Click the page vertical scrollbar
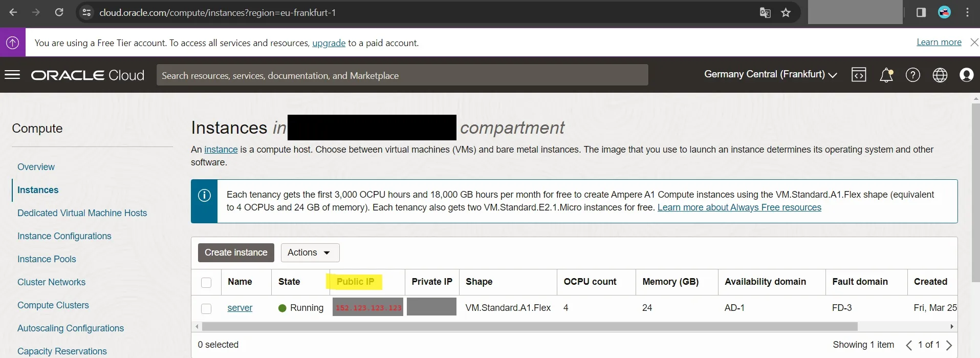This screenshot has height=358, width=980. tap(975, 192)
